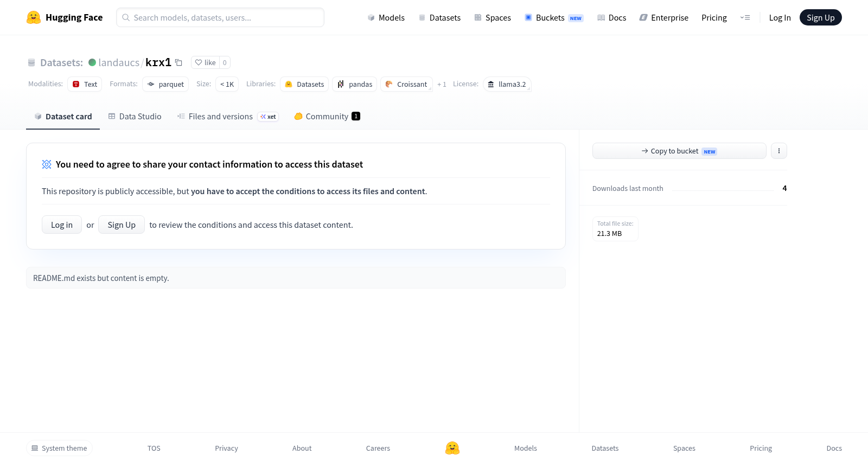Viewport: 868px width, 467px height.
Task: Click the search models input field
Action: click(220, 17)
